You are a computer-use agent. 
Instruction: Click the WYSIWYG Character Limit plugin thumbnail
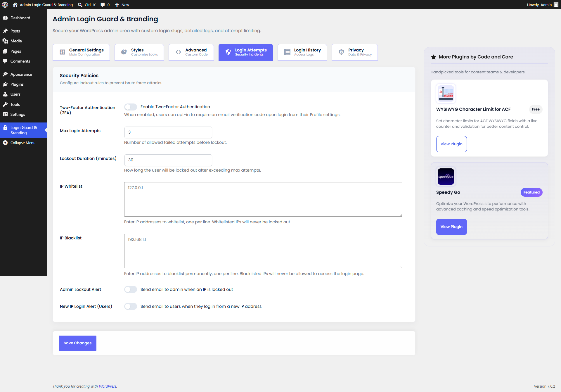coord(446,94)
